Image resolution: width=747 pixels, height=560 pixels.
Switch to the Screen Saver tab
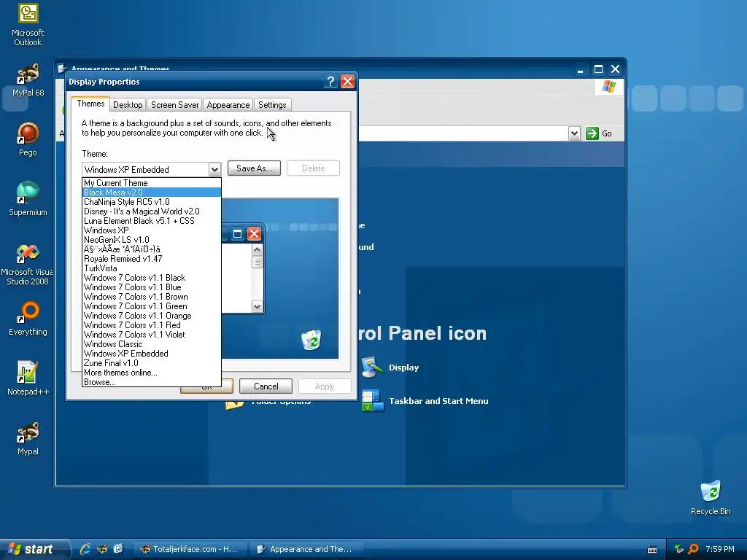coord(175,105)
